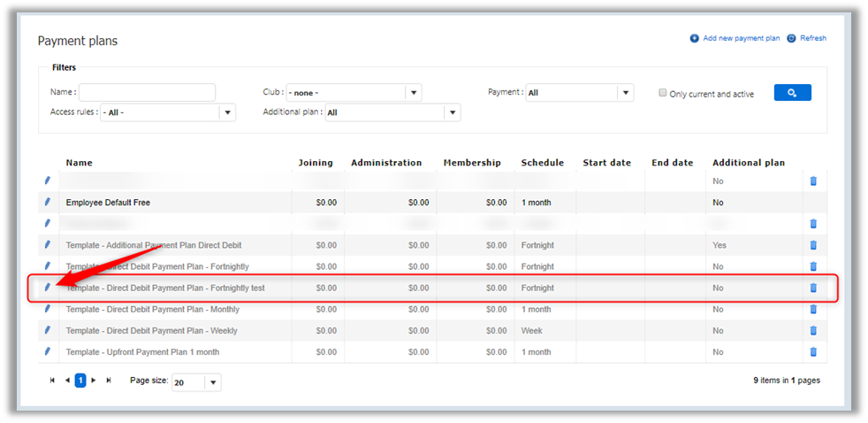
Task: Expand the Payment filter dropdown
Action: coord(625,93)
